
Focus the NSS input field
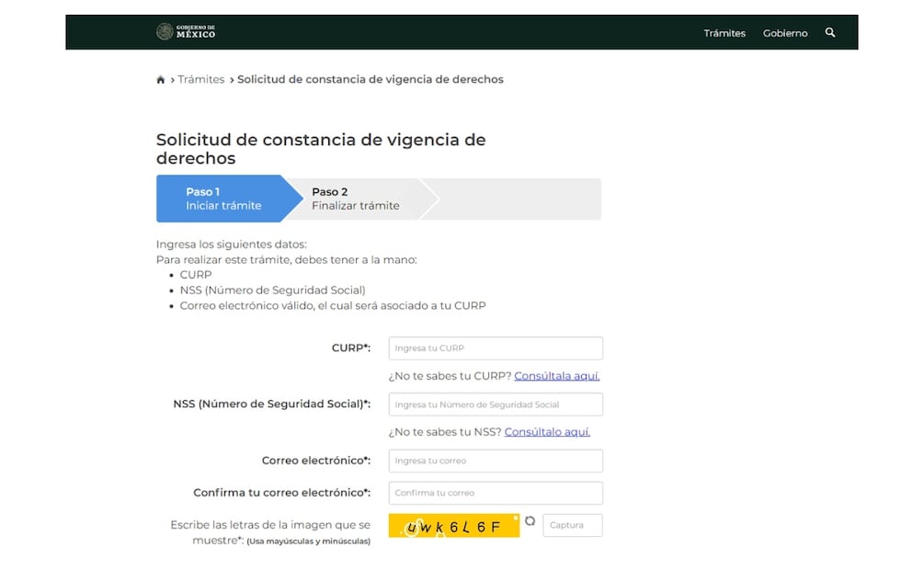point(496,405)
